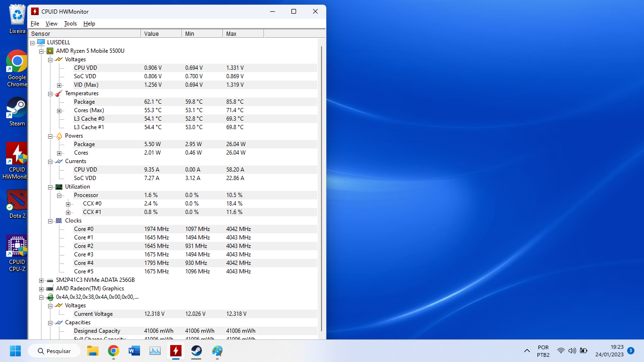This screenshot has width=644, height=362.
Task: Expand AMD Radeon(TM) Graphics node
Action: click(41, 289)
